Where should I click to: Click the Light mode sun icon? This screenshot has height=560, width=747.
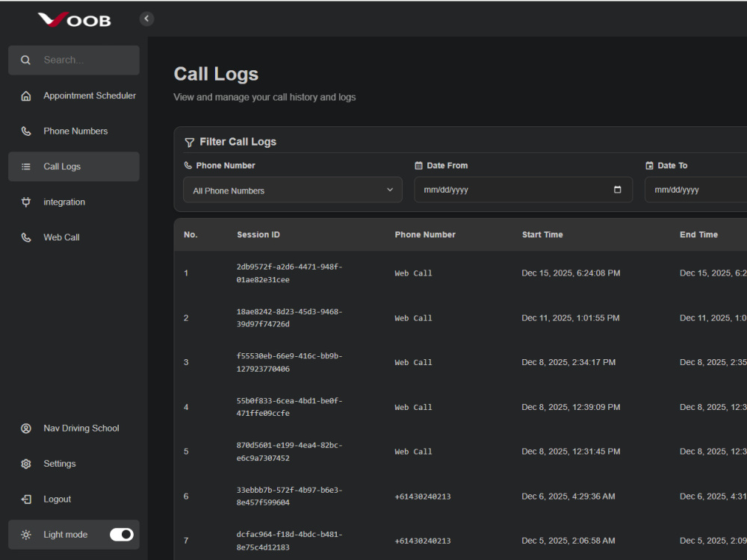pos(26,535)
